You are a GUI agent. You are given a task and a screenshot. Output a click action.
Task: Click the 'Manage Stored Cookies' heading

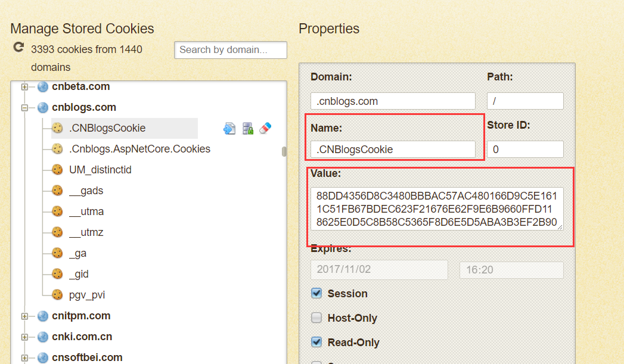(x=82, y=29)
